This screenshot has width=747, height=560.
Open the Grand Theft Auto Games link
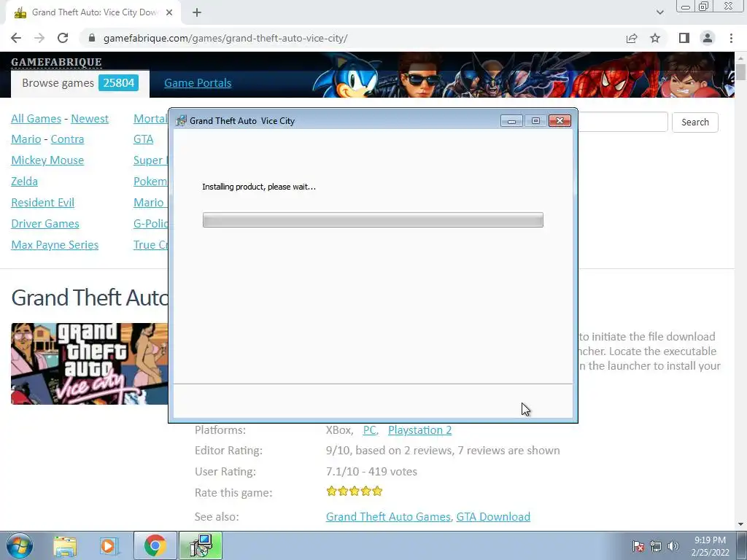[388, 517]
